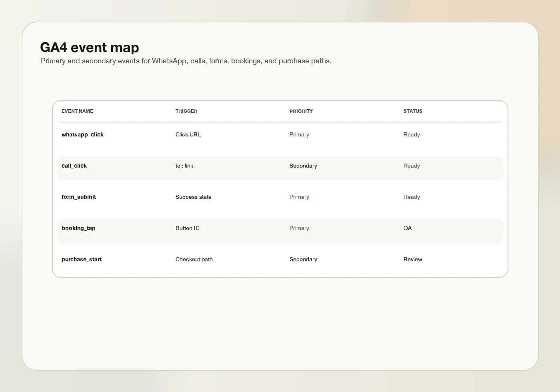Select the purchase_start event name

point(82,259)
